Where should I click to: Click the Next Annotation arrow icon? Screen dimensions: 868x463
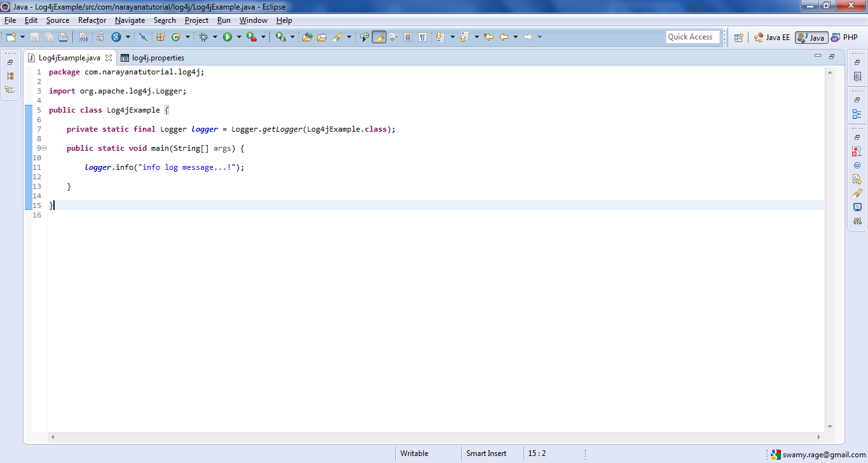click(440, 37)
